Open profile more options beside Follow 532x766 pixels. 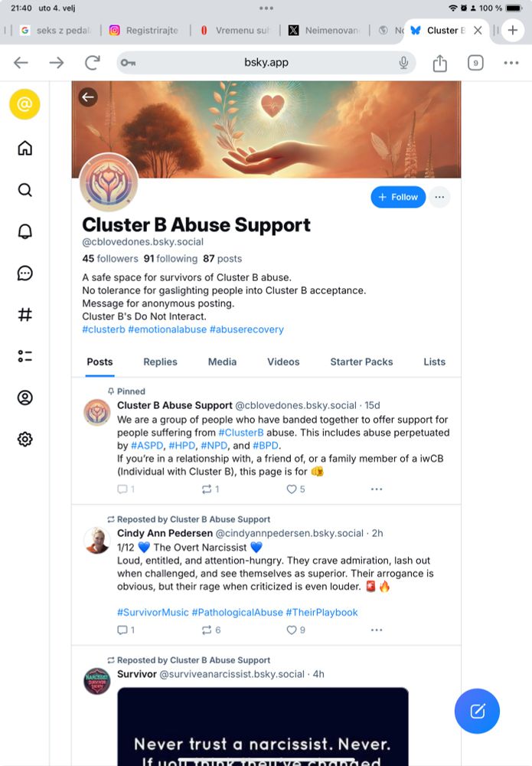(x=439, y=197)
